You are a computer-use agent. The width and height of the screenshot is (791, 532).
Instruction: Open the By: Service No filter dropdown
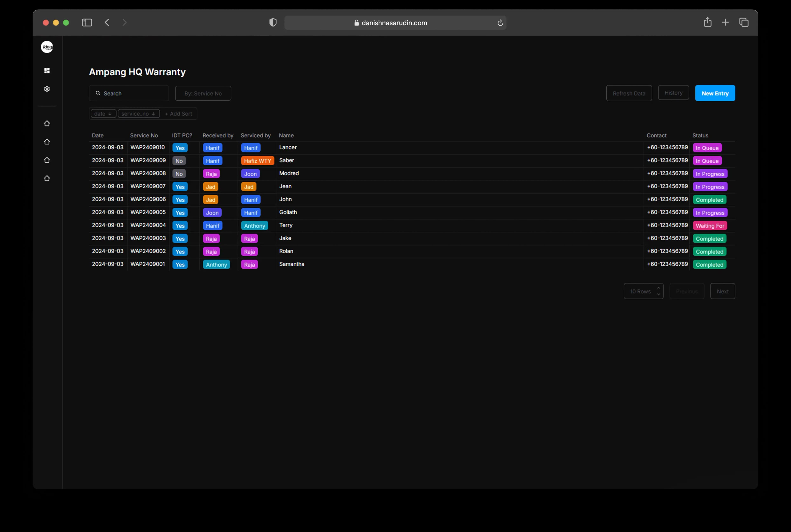[203, 93]
